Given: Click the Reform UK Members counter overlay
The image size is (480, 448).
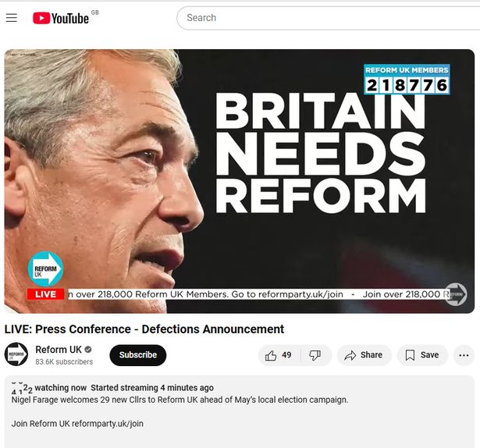Looking at the screenshot, I should click(407, 79).
